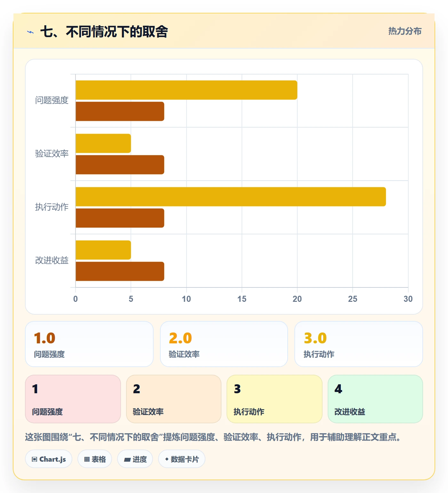Select the orange card 2 验证效率
Screen dimensions: 448x493
point(174,399)
